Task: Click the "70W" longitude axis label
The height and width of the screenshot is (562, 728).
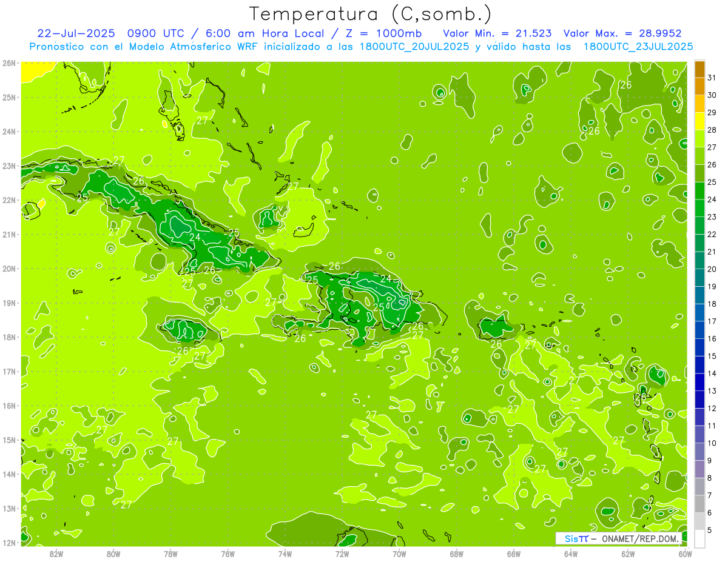Action: [399, 554]
